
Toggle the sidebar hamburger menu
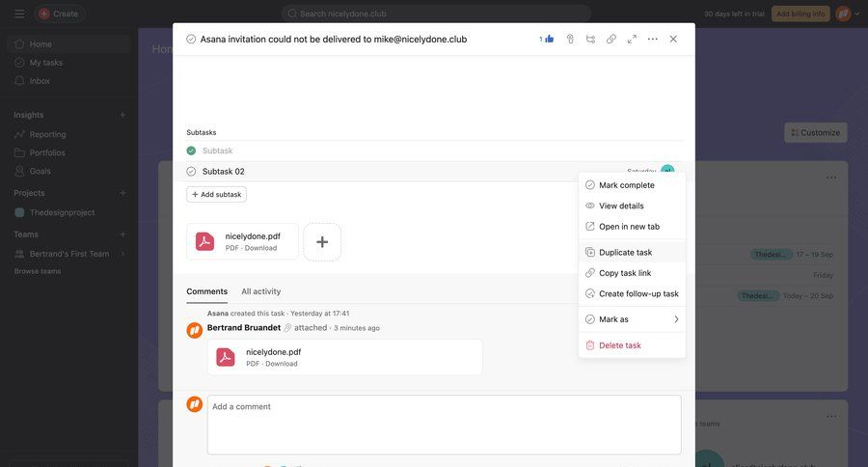click(x=19, y=14)
